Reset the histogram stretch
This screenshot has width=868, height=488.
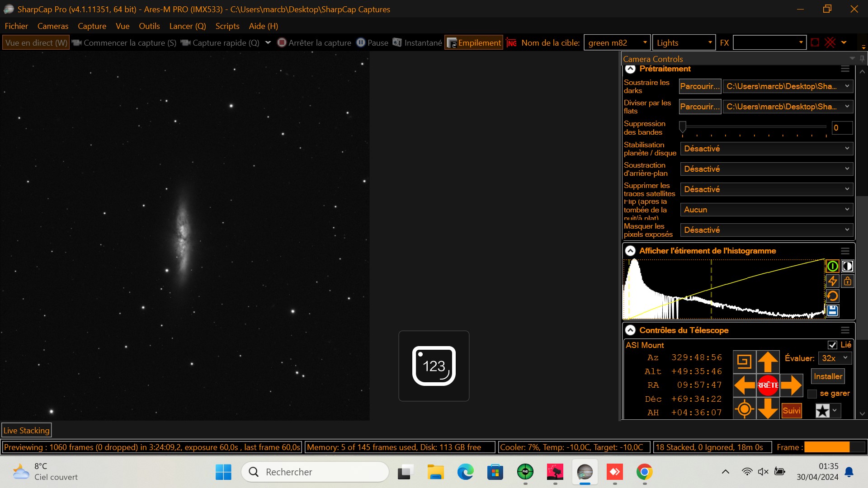click(x=832, y=296)
